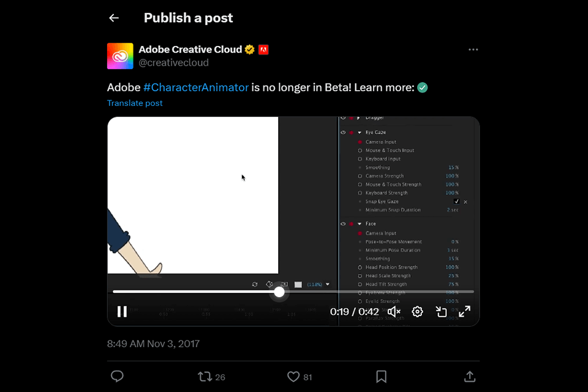Click the red Adobe affiliate badge

(263, 50)
